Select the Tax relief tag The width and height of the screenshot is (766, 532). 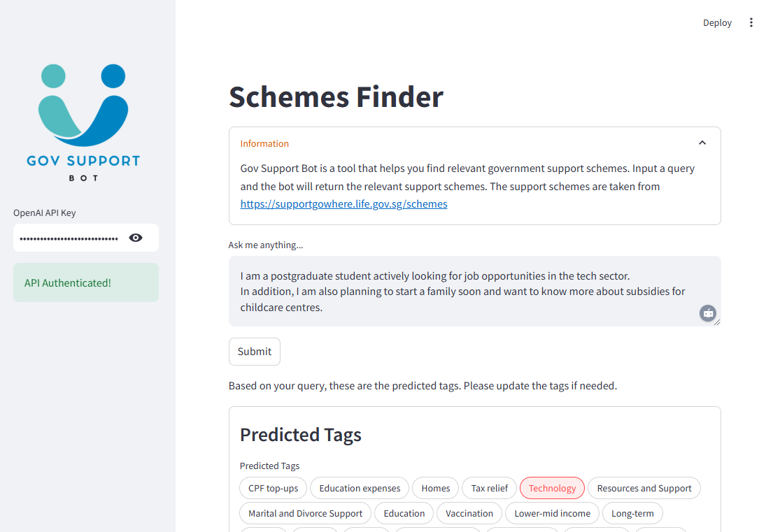click(489, 488)
